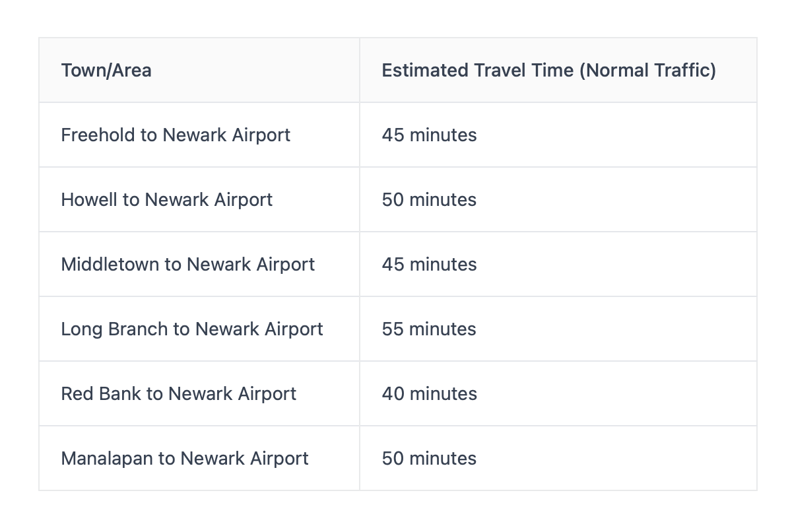Click the Town/Area column header
The height and width of the screenshot is (532, 790).
(106, 70)
